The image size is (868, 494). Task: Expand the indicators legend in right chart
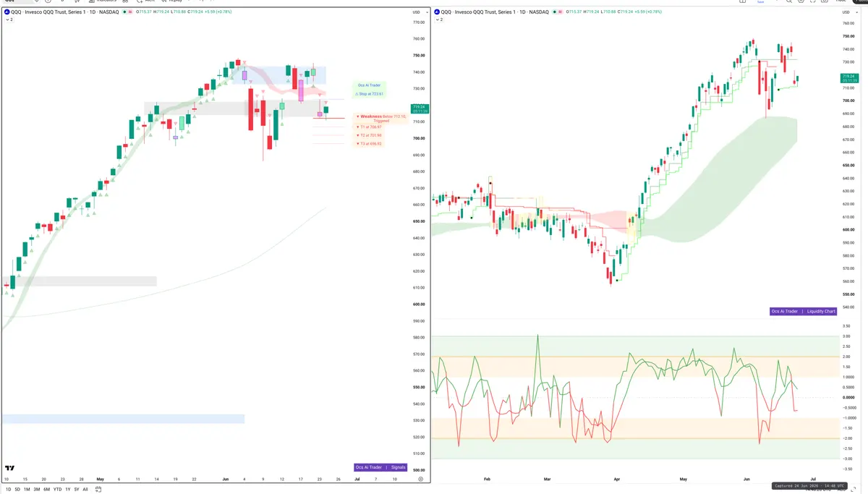(441, 20)
